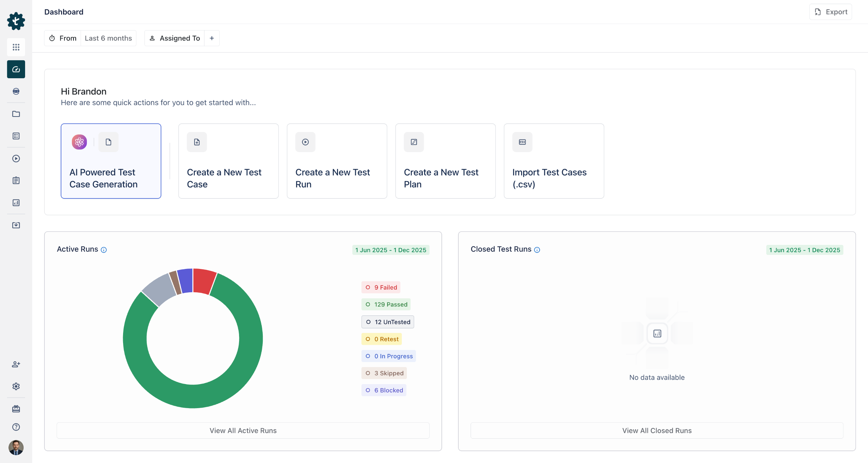The image size is (868, 463).
Task: Open the Last 6 months date filter
Action: click(108, 38)
